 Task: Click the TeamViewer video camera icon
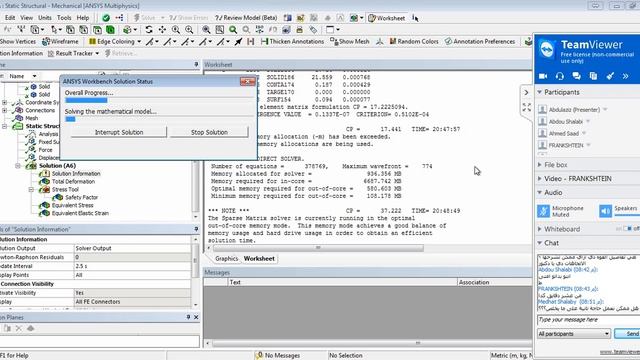(543, 76)
